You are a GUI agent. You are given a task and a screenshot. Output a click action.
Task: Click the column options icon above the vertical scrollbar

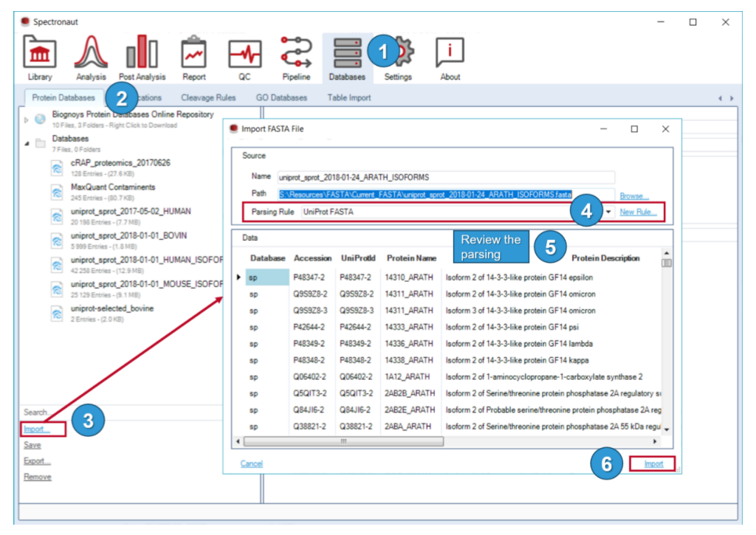[x=667, y=263]
